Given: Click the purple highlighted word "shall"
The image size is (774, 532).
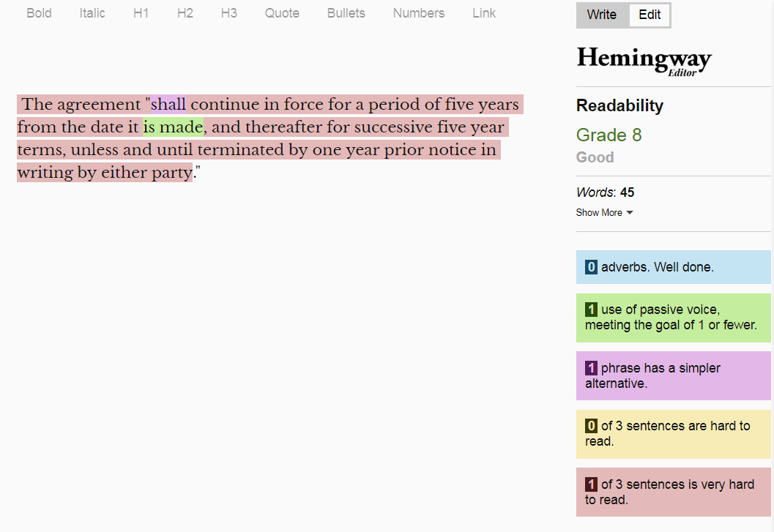Looking at the screenshot, I should (x=168, y=105).
